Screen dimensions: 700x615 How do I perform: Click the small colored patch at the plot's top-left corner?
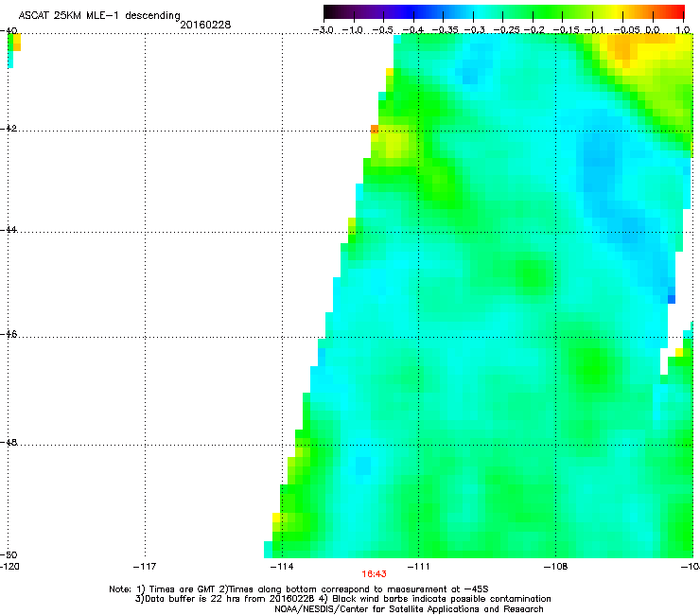coord(14,50)
